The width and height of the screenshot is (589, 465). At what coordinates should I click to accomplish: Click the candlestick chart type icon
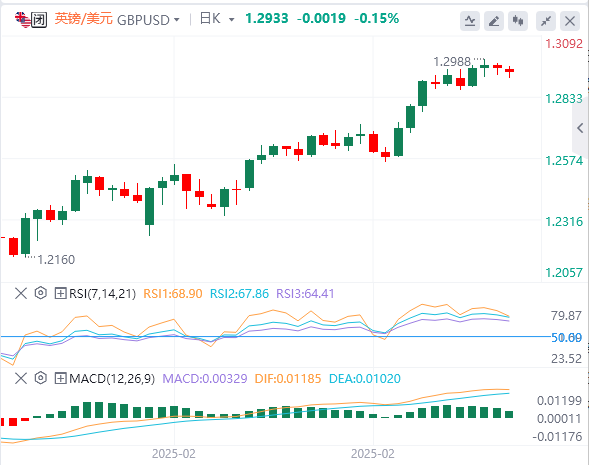click(518, 21)
